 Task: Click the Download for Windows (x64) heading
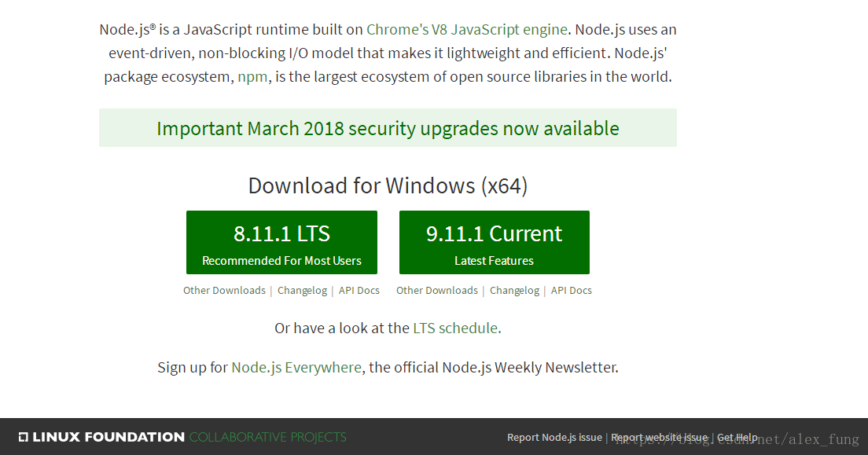(x=388, y=186)
